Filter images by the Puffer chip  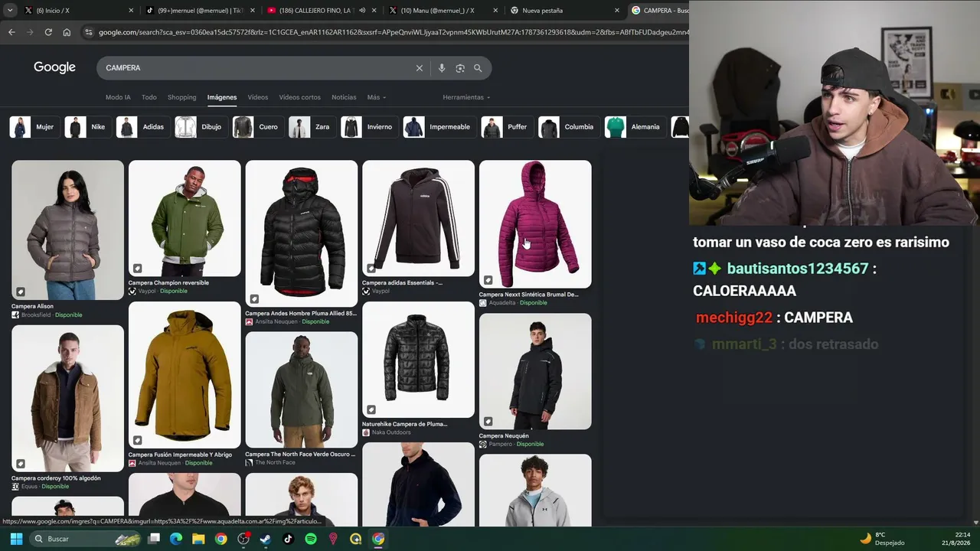click(507, 127)
